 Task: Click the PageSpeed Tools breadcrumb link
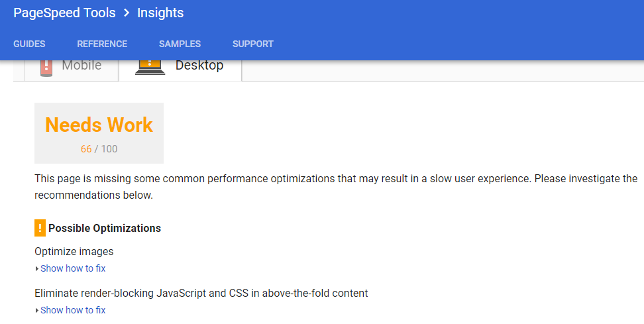pos(64,13)
